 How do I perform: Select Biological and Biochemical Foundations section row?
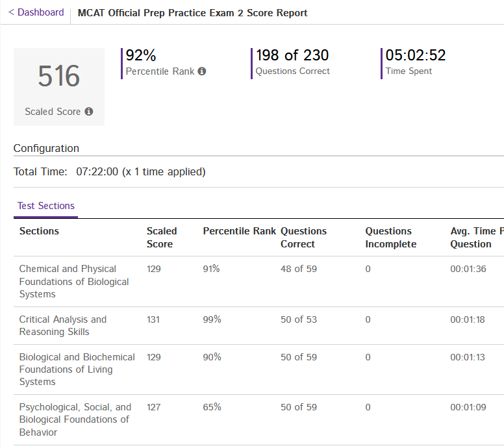77,369
